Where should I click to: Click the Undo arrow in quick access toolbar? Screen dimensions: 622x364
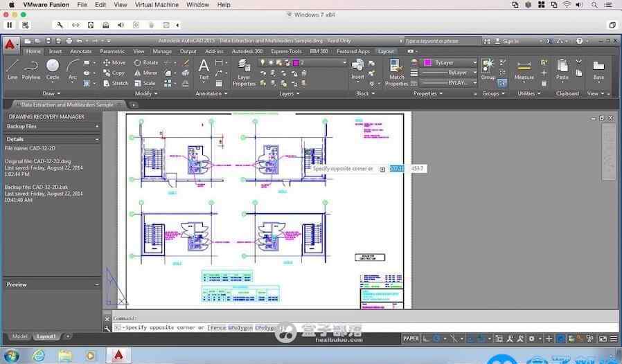pyautogui.click(x=80, y=40)
